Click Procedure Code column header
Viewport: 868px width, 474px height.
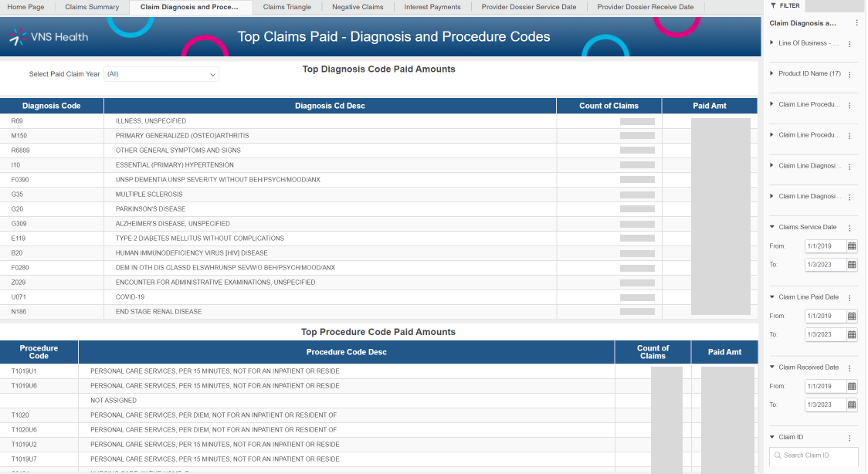39,352
